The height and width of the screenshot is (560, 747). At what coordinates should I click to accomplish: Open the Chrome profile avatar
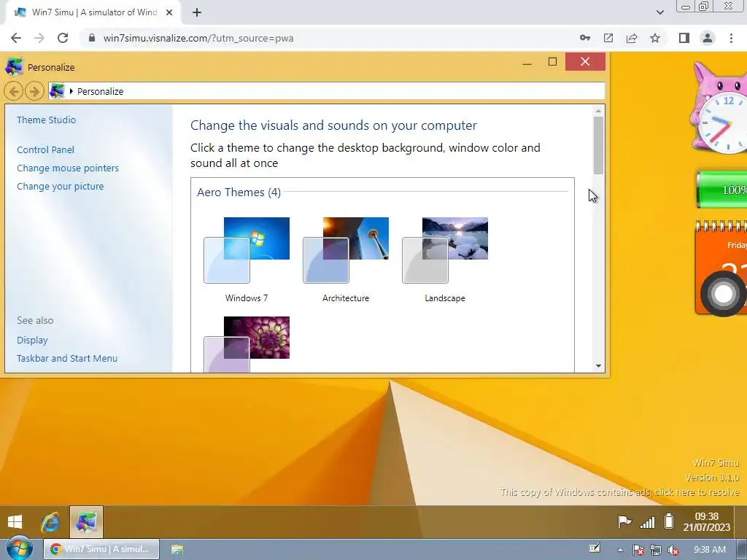(x=708, y=38)
